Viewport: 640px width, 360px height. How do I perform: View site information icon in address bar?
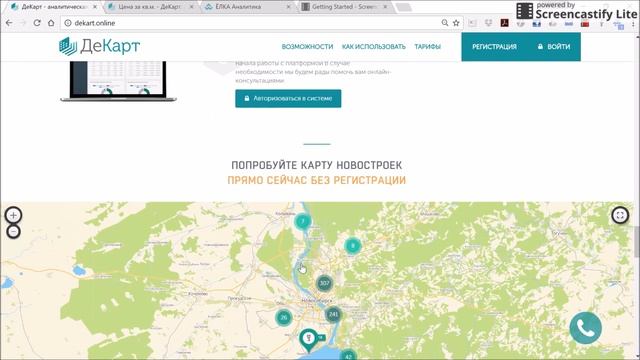pyautogui.click(x=68, y=23)
